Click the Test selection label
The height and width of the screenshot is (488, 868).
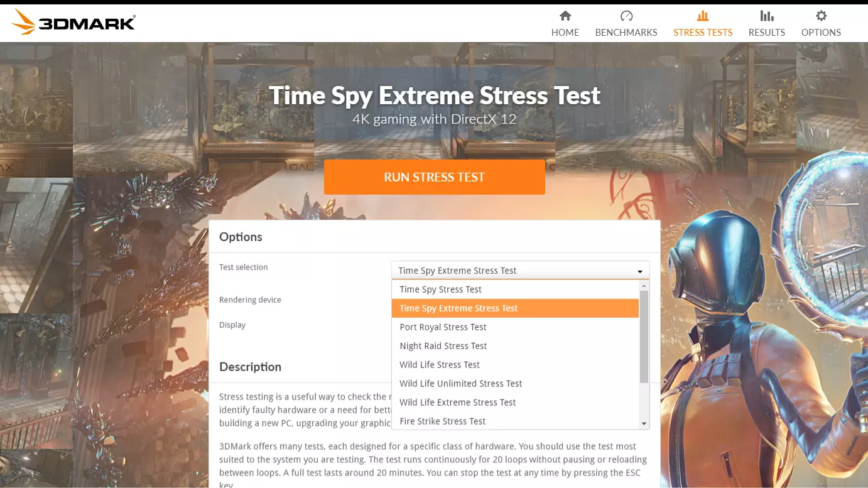point(243,268)
